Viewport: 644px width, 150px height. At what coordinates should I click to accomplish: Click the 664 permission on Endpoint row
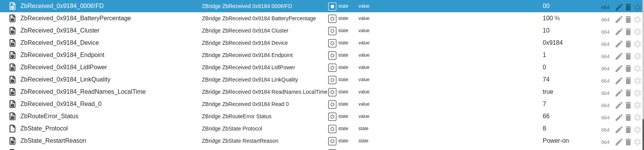605,57
